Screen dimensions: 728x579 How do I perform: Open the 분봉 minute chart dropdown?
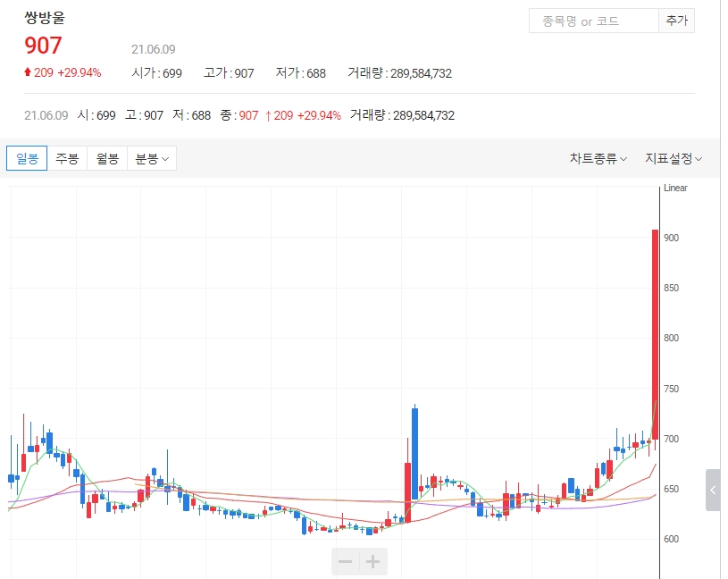(x=152, y=158)
